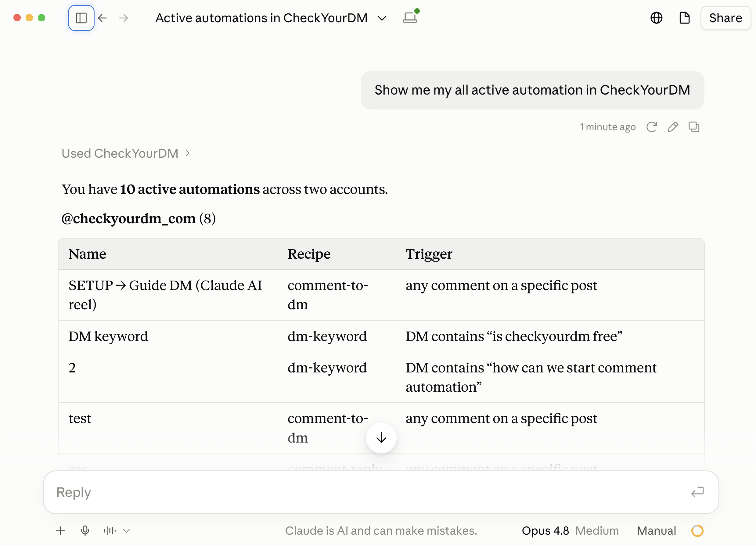This screenshot has height=546, width=756.
Task: Go forward with the right arrow
Action: [x=123, y=18]
